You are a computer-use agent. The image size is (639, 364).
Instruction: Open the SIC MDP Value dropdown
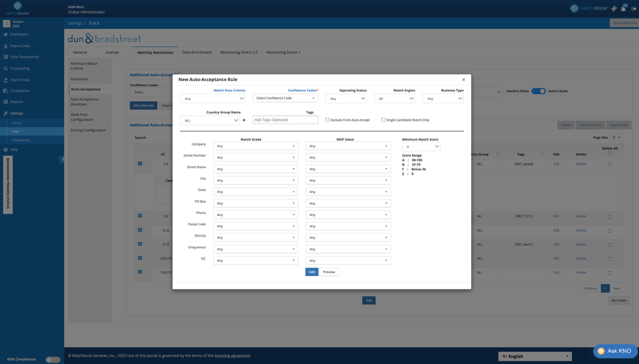348,261
